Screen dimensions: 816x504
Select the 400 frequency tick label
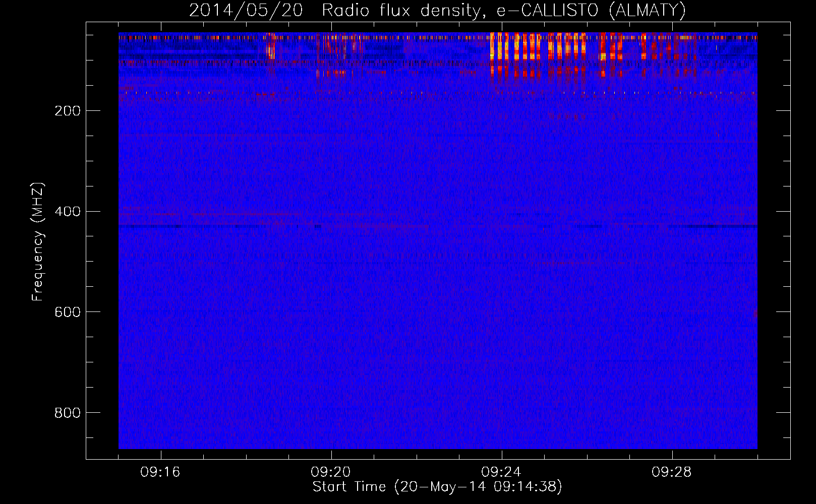click(x=68, y=212)
